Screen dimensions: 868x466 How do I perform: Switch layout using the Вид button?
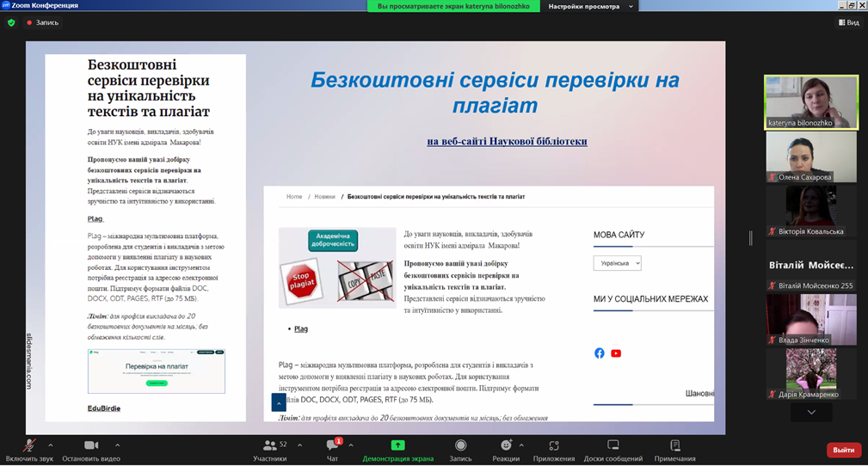(848, 22)
